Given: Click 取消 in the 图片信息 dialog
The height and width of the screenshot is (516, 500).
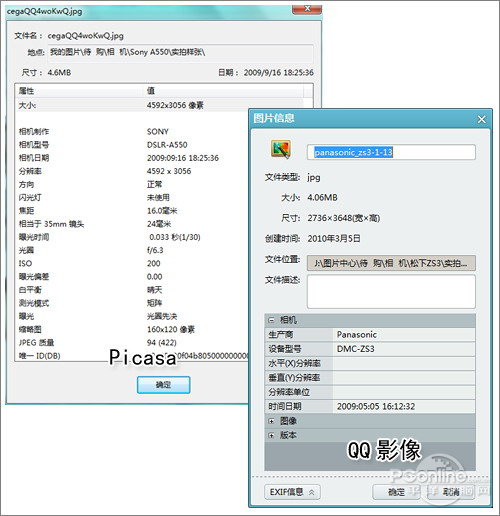Looking at the screenshot, I should click(x=451, y=492).
